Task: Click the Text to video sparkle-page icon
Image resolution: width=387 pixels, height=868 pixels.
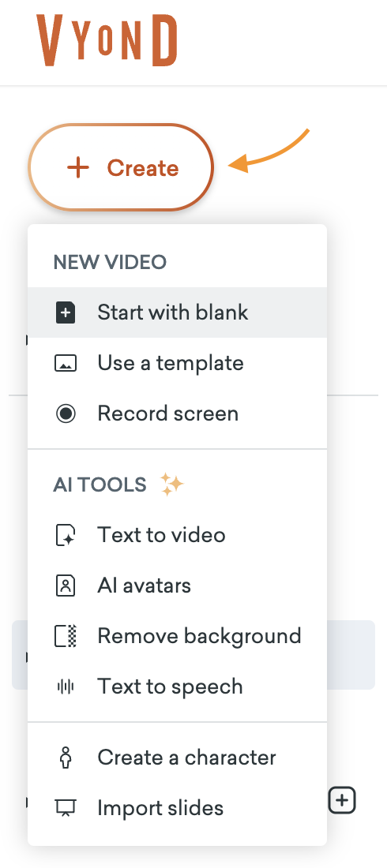Action: point(66,535)
